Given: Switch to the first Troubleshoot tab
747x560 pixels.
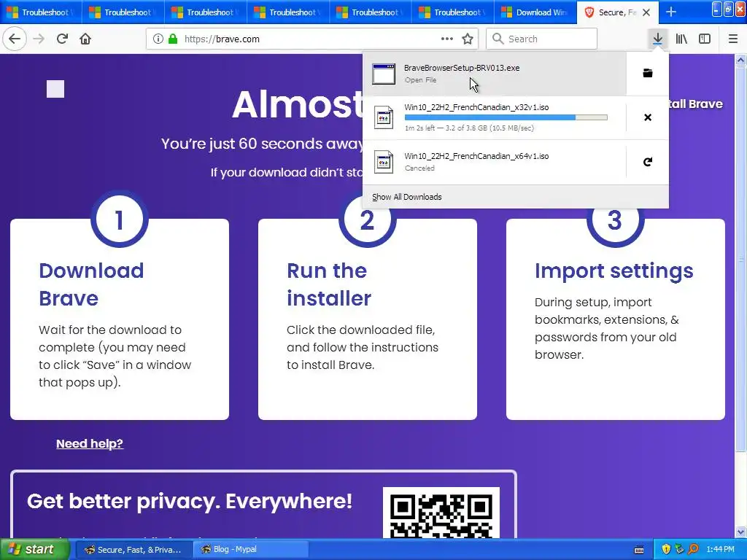Looking at the screenshot, I should tap(41, 12).
